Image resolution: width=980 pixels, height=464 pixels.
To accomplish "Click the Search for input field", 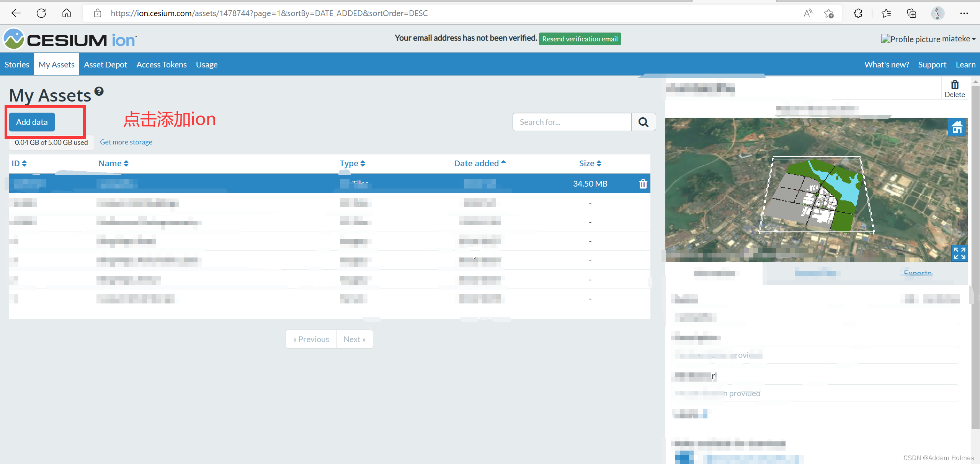I will tap(572, 122).
